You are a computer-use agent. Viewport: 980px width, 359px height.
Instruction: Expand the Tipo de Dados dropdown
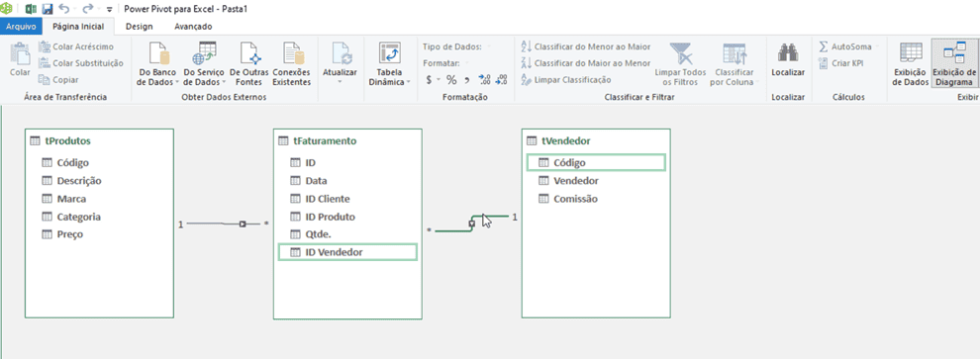point(488,46)
